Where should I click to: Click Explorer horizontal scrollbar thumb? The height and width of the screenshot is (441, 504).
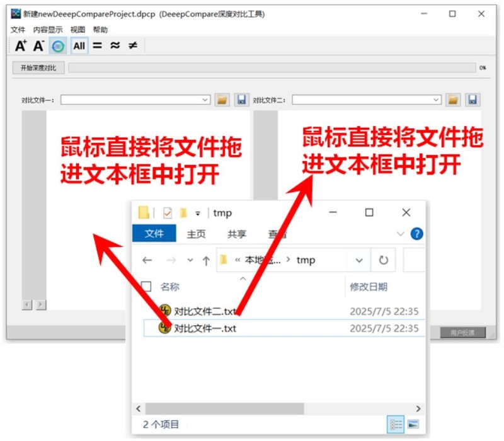coord(225,408)
